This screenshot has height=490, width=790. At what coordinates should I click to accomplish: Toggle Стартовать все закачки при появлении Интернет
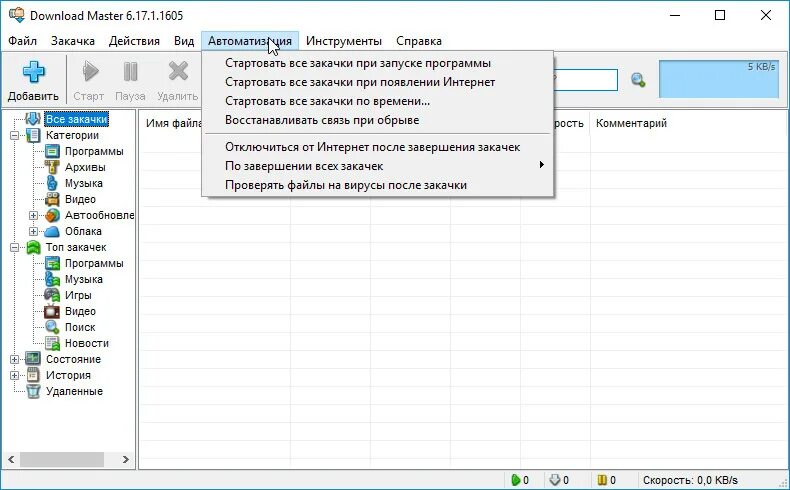pos(378,82)
